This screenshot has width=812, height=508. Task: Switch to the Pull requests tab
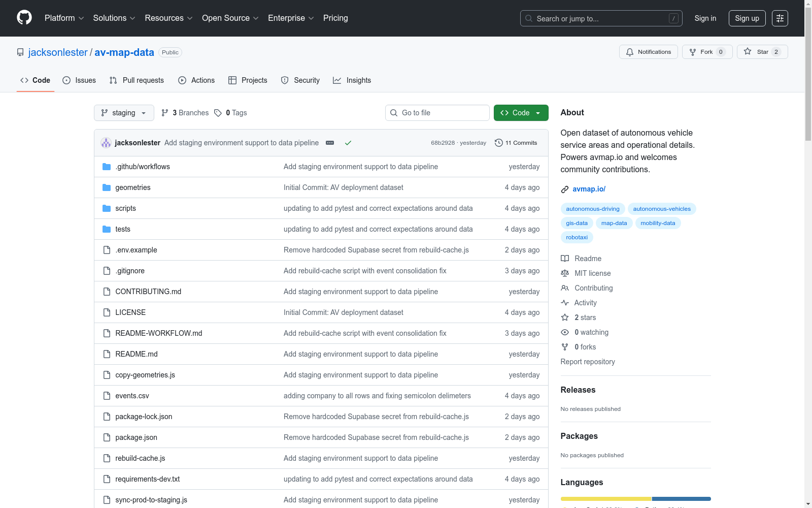click(137, 80)
